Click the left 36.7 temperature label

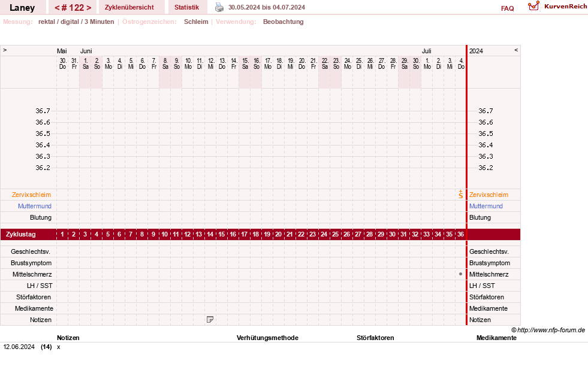coord(43,111)
